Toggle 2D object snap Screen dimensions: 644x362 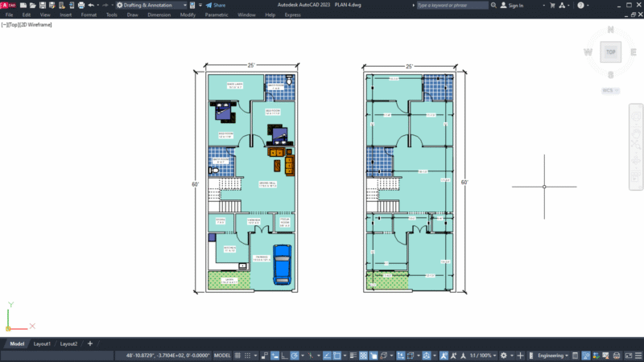pos(336,356)
